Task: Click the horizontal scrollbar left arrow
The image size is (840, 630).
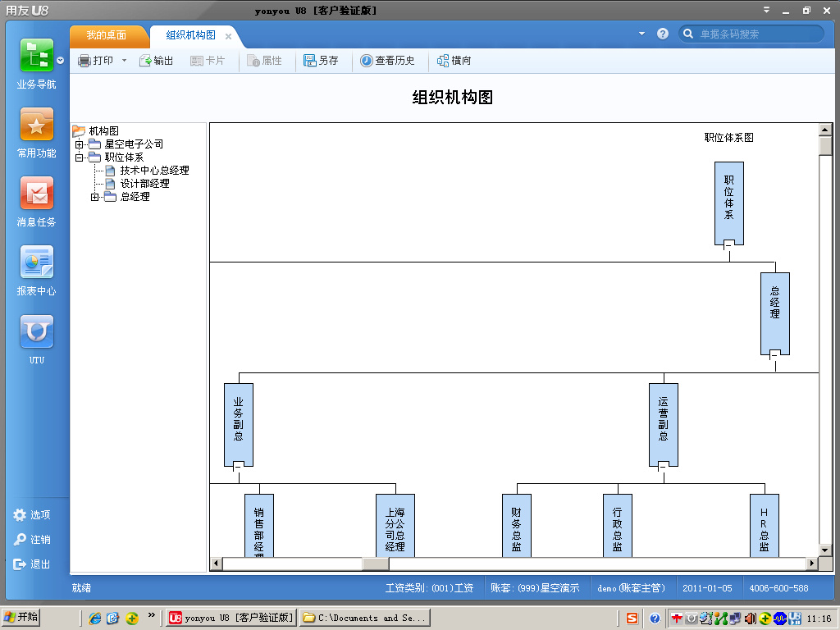Action: [x=217, y=564]
